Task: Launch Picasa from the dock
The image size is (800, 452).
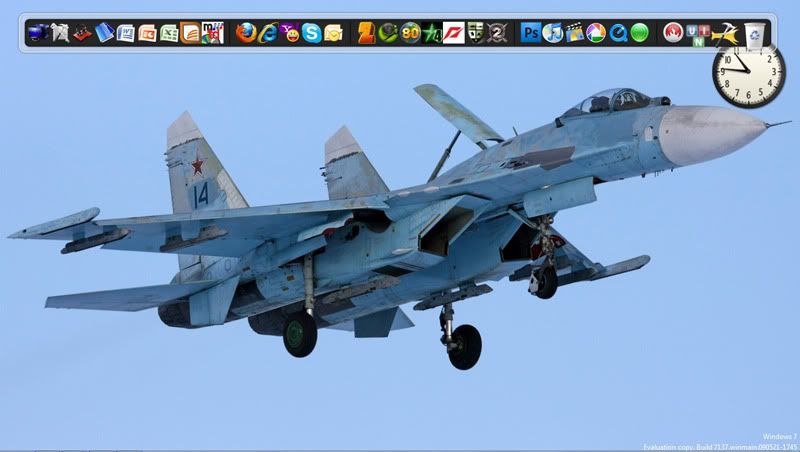Action: (x=595, y=33)
